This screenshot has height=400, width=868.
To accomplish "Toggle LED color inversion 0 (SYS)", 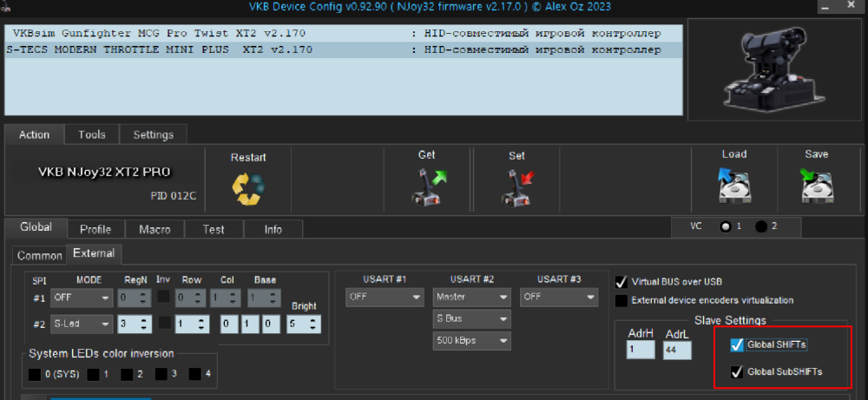I will pyautogui.click(x=35, y=375).
